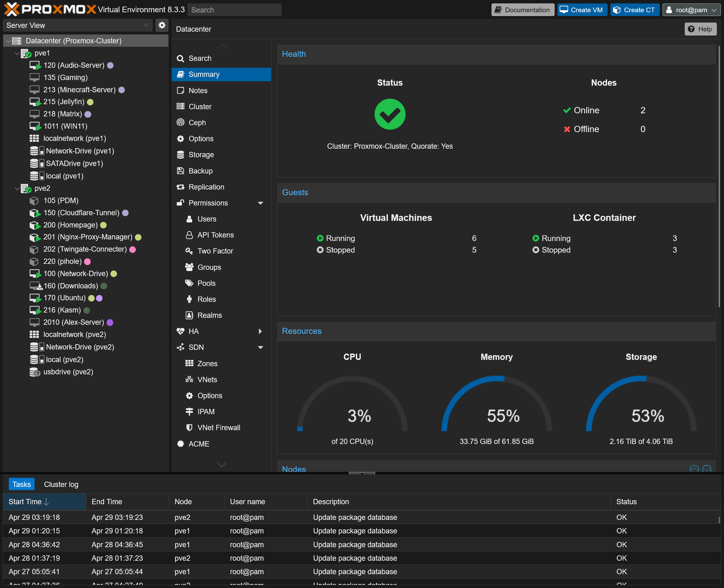724x588 pixels.
Task: Click the Proxmox logo
Action: 50,9
